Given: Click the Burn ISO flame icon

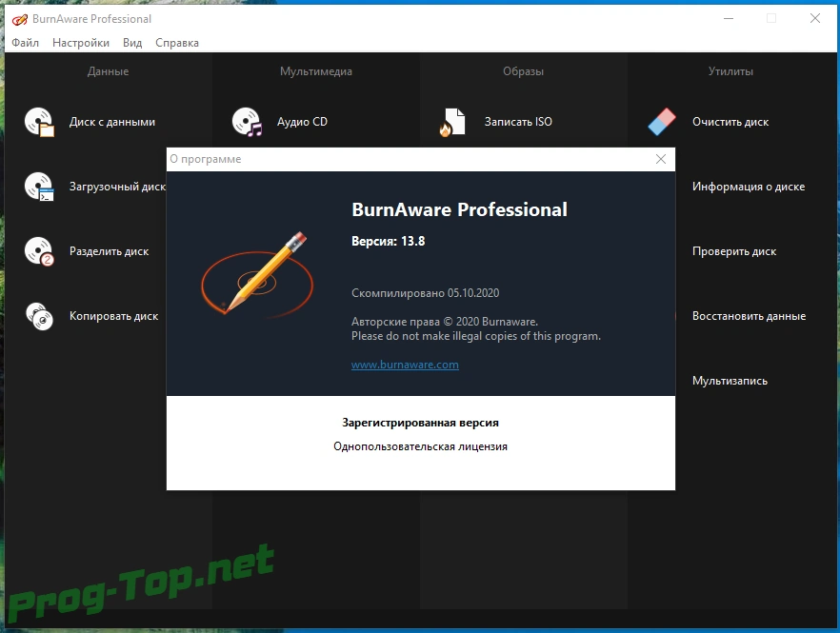Looking at the screenshot, I should coord(452,122).
